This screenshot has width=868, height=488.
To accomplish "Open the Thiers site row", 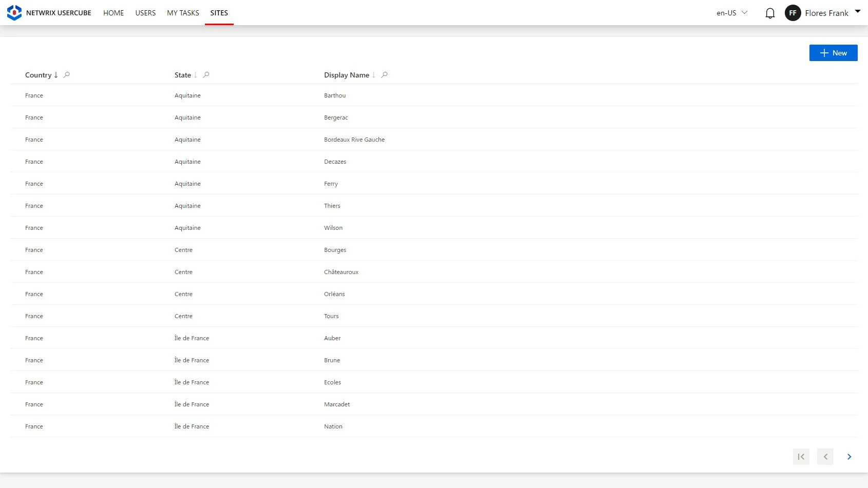I will 434,206.
